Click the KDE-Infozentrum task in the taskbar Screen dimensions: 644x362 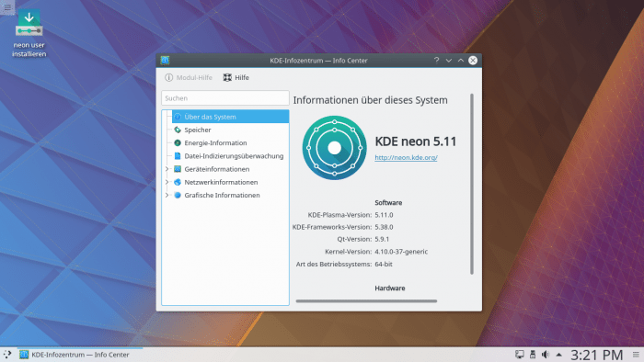pyautogui.click(x=80, y=355)
